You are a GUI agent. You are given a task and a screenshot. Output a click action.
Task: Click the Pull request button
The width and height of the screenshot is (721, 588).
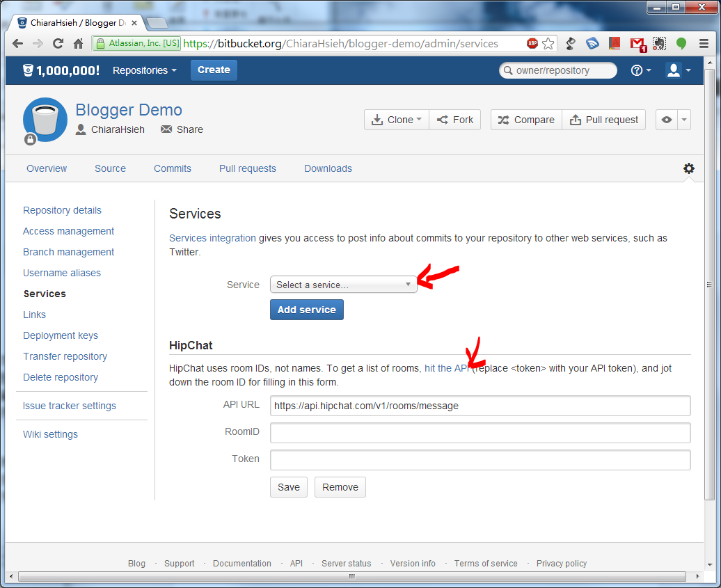(x=604, y=120)
